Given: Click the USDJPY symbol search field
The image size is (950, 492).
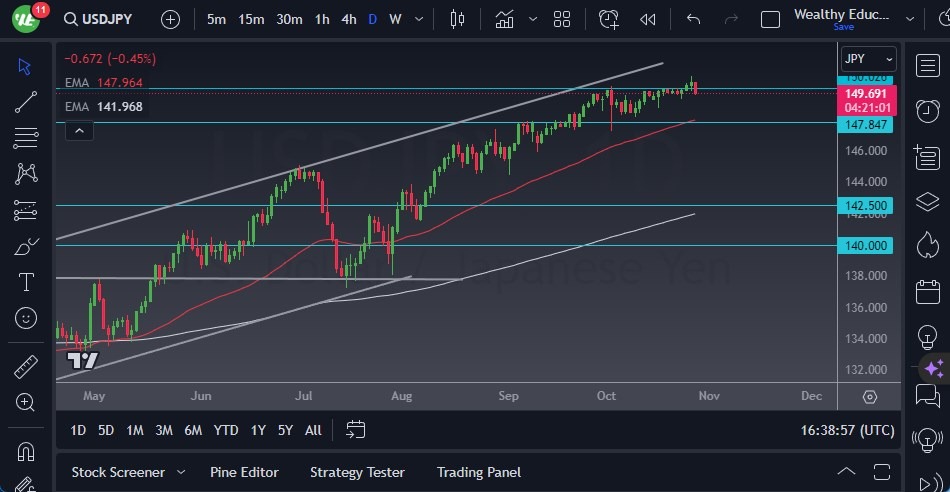Looking at the screenshot, I should [x=103, y=19].
